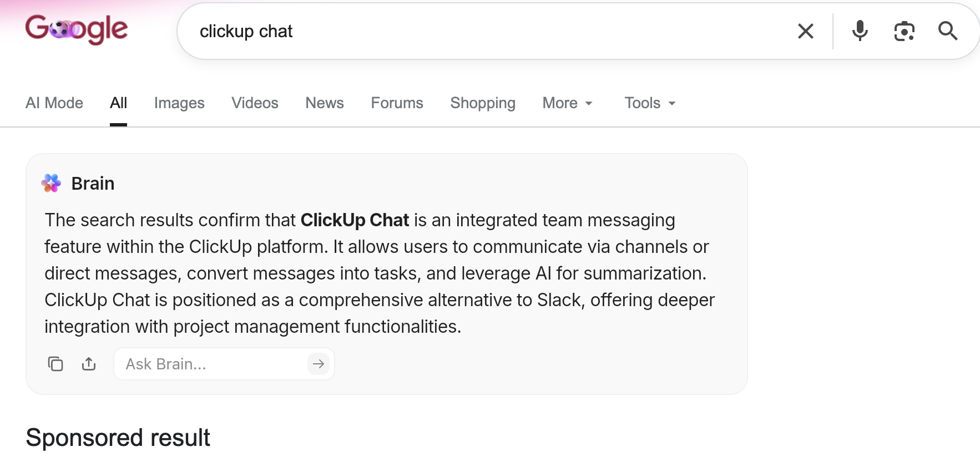Switch to AI Mode tab
This screenshot has height=467, width=980.
pos(54,103)
